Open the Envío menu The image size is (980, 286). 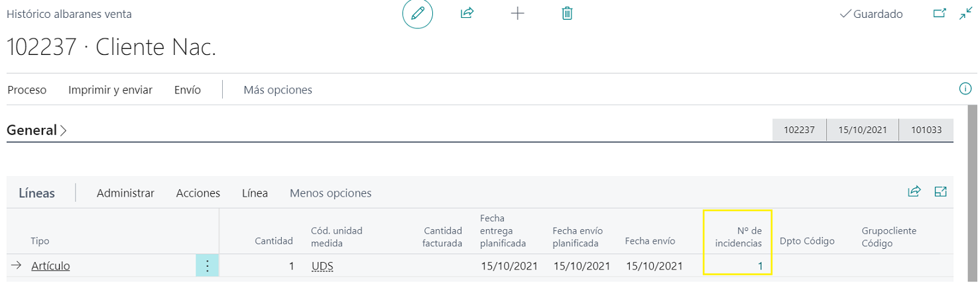[187, 90]
